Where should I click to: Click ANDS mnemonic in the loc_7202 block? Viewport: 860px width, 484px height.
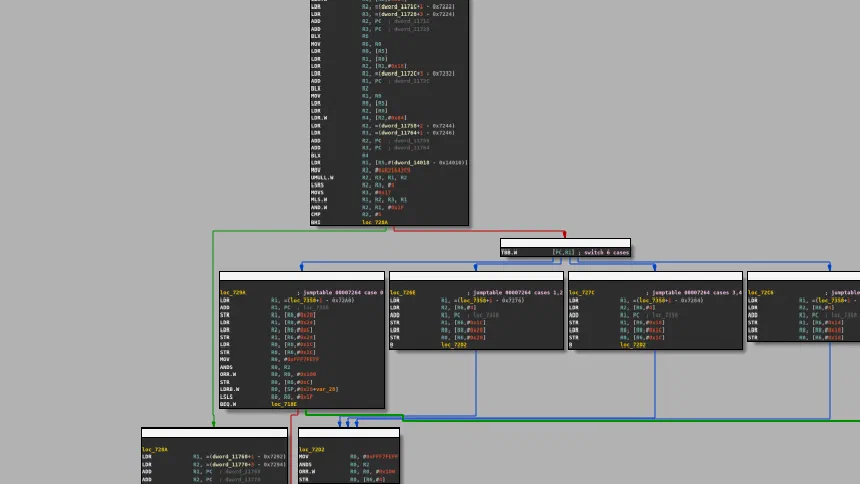tap(305, 464)
